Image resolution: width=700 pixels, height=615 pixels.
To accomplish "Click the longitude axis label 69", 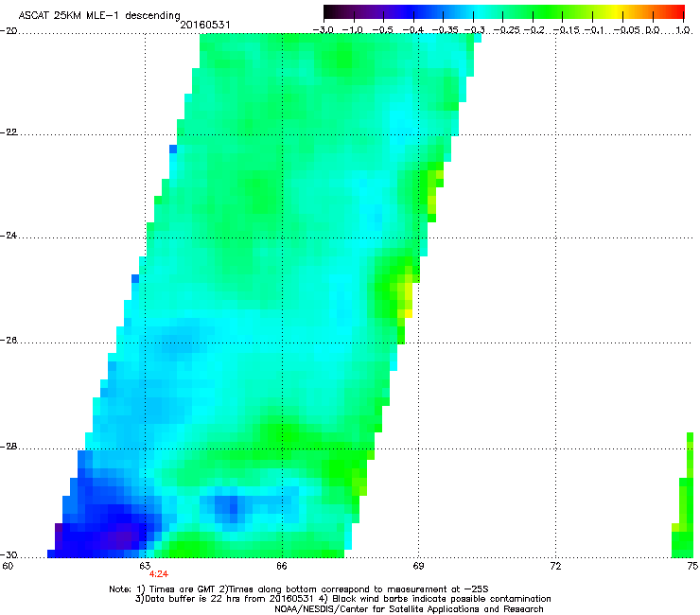I will coord(418,566).
